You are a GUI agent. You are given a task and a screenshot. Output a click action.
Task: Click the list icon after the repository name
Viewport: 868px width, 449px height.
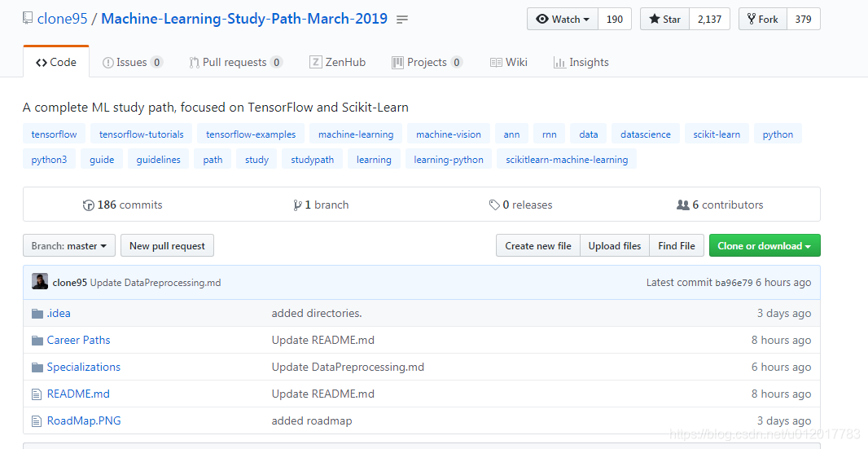tap(402, 20)
